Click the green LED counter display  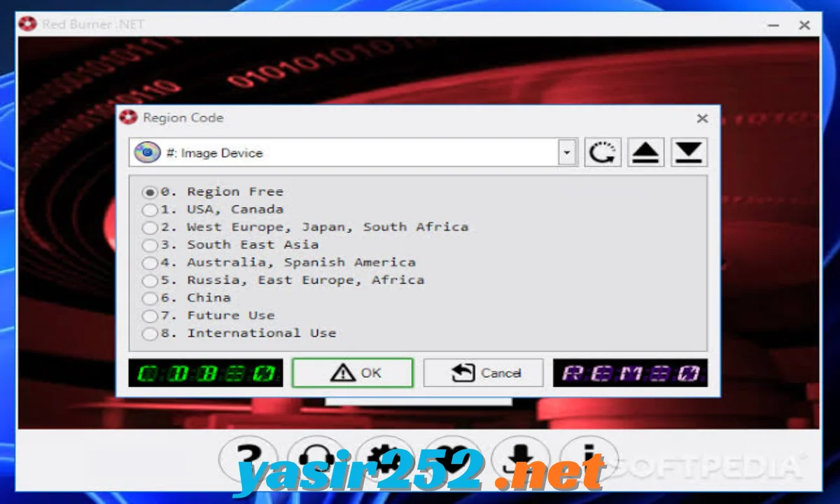pyautogui.click(x=206, y=373)
